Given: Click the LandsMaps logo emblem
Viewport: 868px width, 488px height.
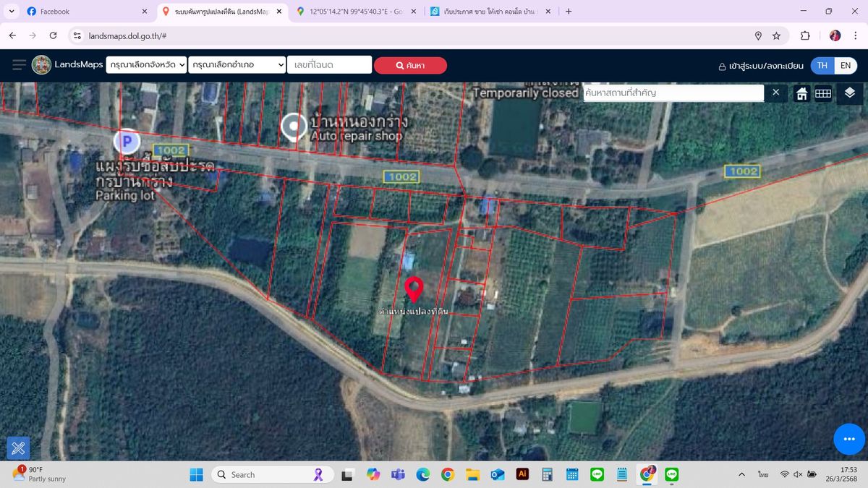Looking at the screenshot, I should click(41, 64).
